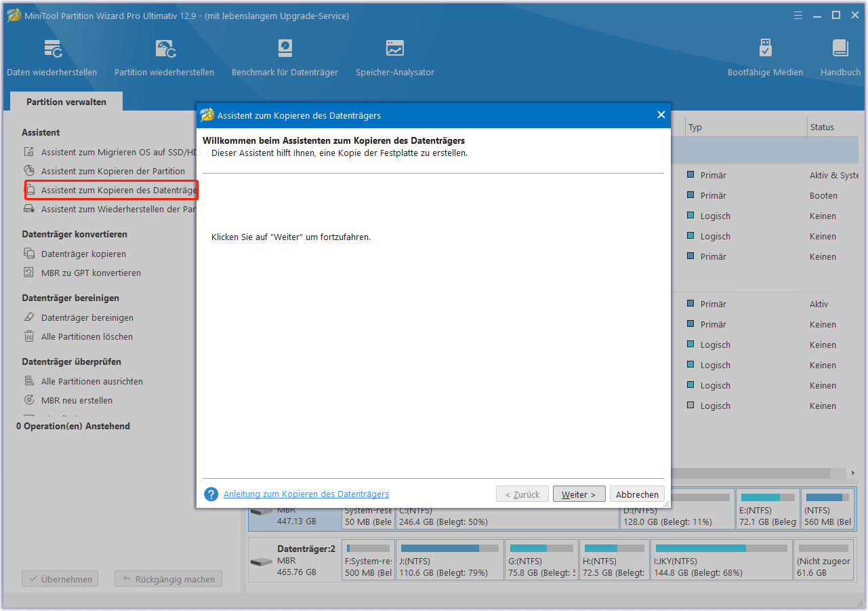Click the Assistent section heading
This screenshot has height=611, width=868.
pos(41,132)
